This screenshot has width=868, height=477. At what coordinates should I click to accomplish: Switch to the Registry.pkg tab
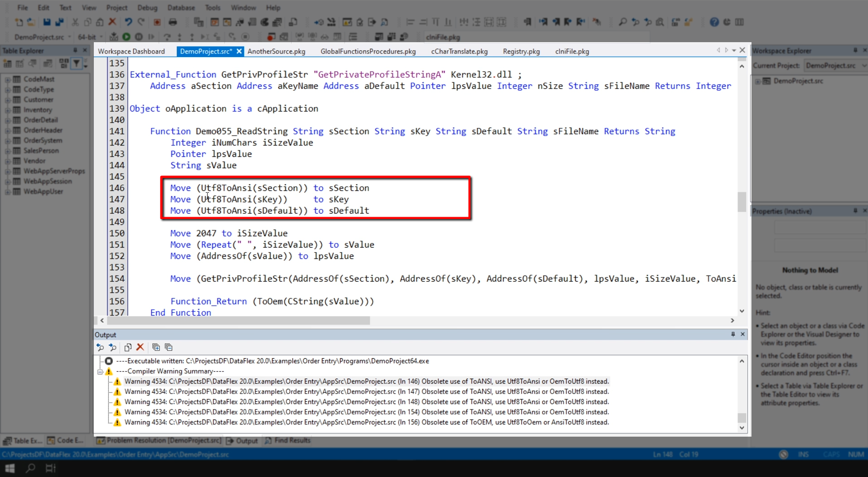coord(521,51)
